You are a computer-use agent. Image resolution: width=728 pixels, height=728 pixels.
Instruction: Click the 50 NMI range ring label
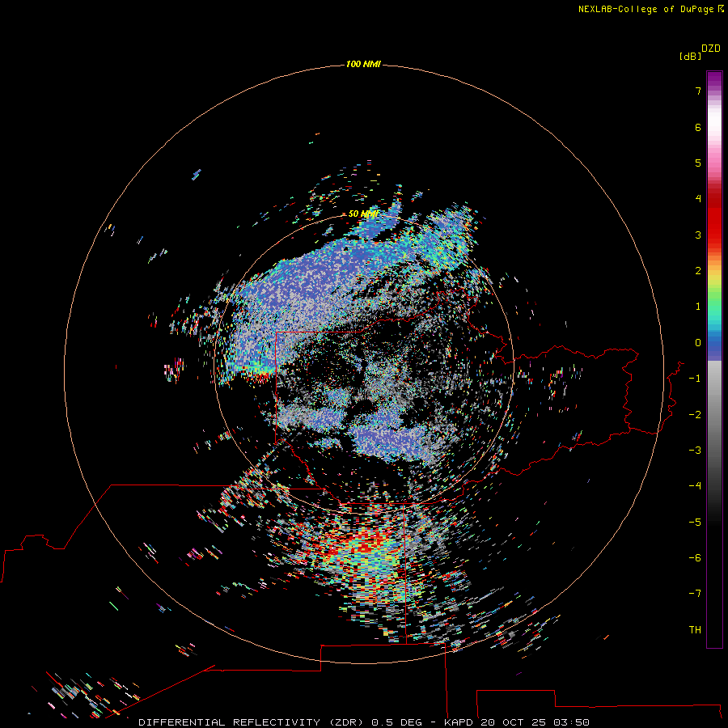363,214
